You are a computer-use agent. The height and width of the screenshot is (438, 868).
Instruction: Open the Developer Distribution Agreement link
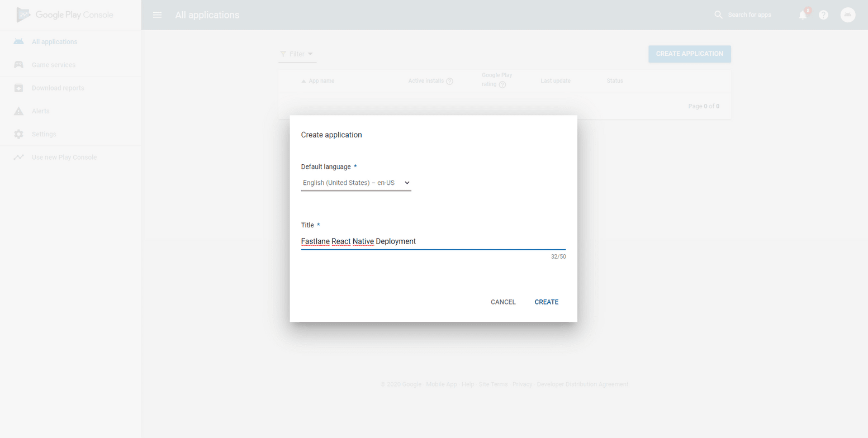[x=583, y=384]
